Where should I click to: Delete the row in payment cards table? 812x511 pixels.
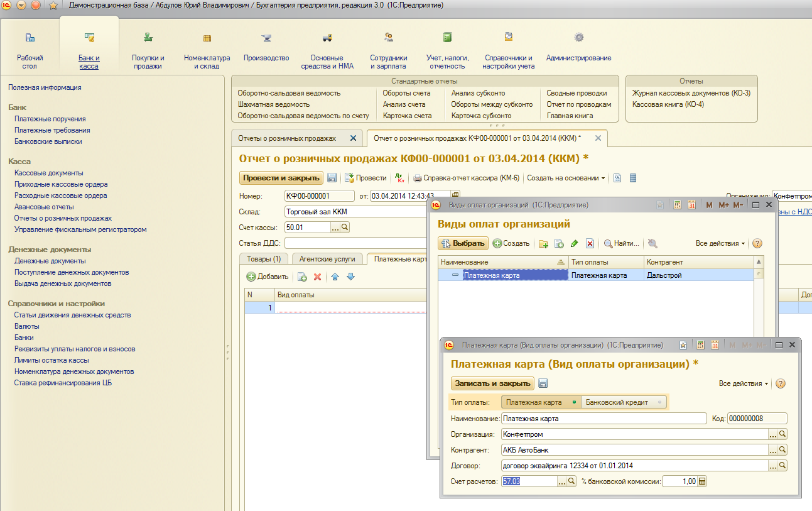click(x=317, y=277)
